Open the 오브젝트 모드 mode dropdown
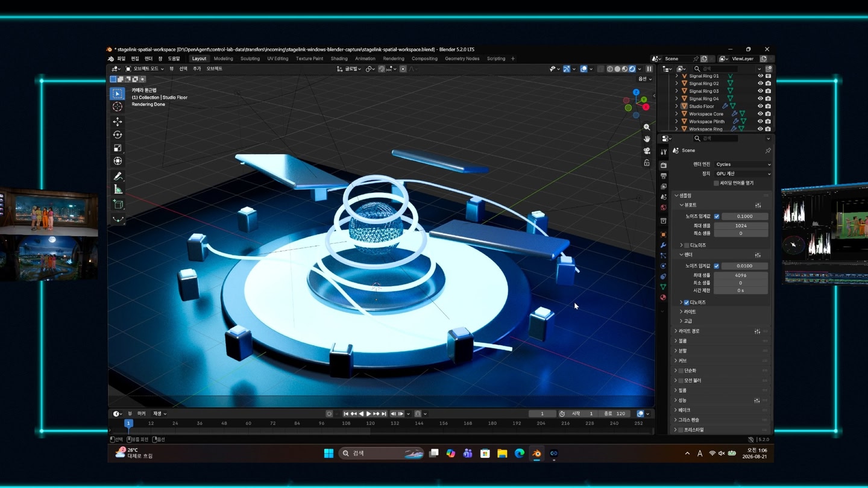The image size is (868, 488). 144,69
